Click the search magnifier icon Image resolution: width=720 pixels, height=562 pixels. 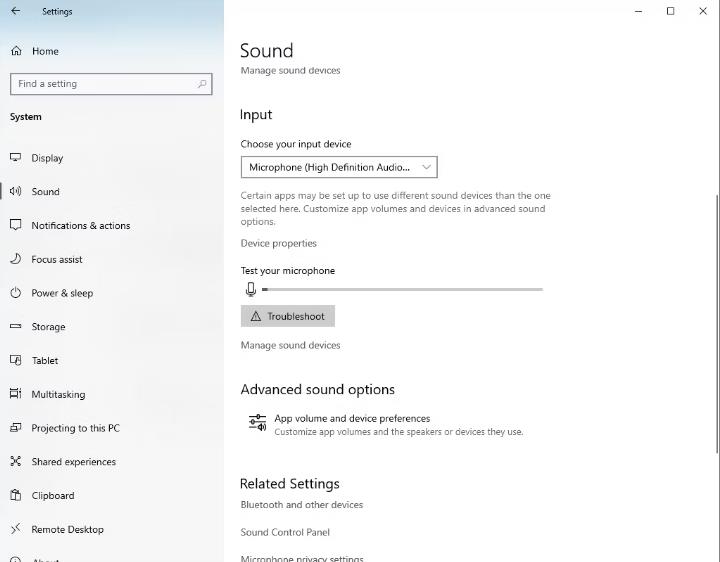point(202,84)
